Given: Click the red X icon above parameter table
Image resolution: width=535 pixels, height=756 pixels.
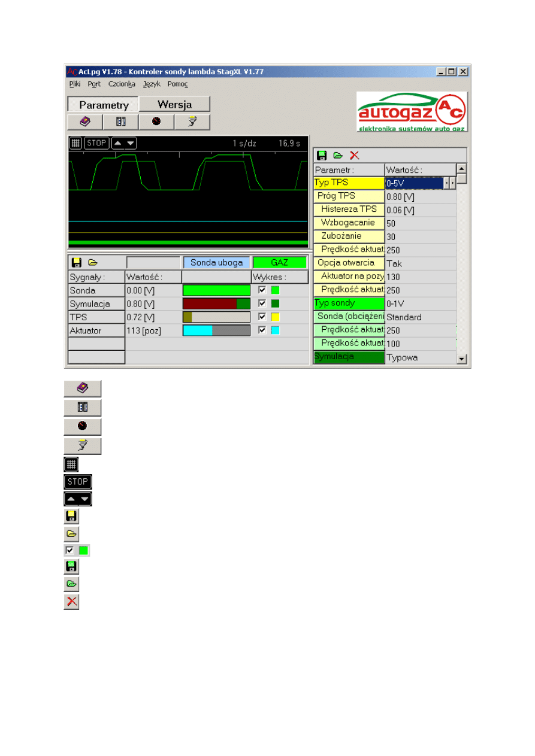Looking at the screenshot, I should pyautogui.click(x=355, y=156).
